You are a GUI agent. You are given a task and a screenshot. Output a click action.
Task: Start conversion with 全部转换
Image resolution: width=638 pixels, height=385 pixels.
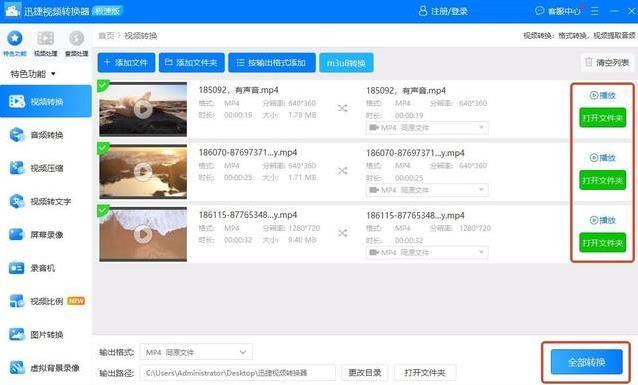coord(586,362)
